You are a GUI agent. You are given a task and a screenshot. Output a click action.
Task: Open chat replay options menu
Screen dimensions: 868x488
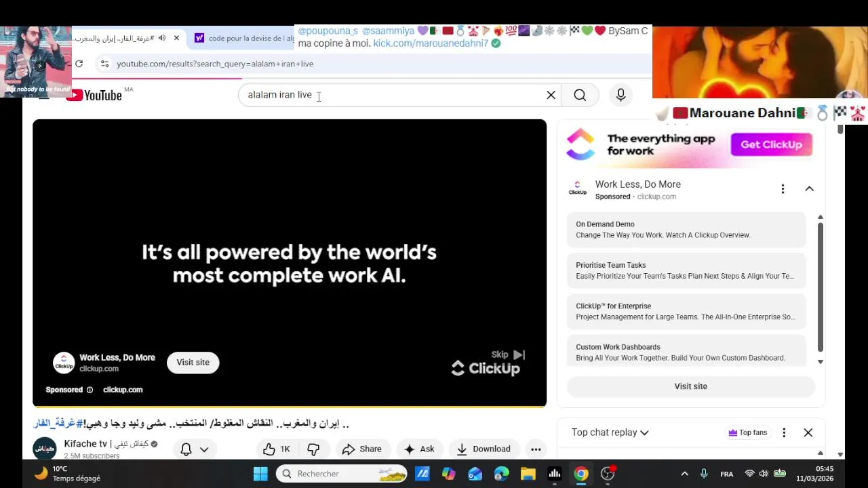(784, 432)
